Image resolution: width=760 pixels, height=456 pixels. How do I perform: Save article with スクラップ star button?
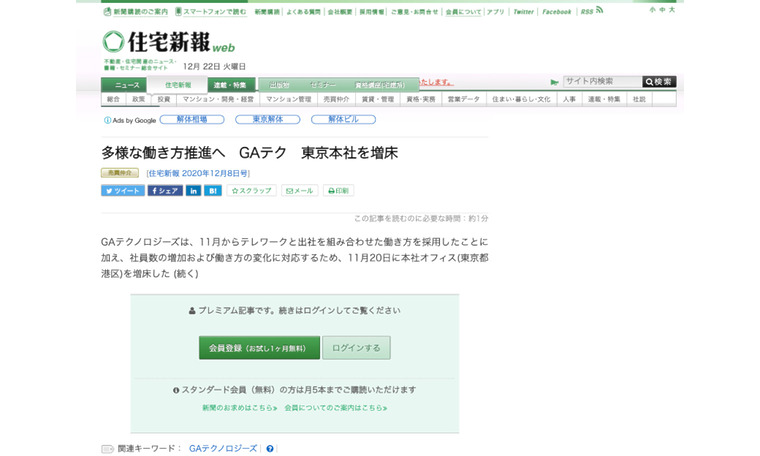[x=251, y=190]
